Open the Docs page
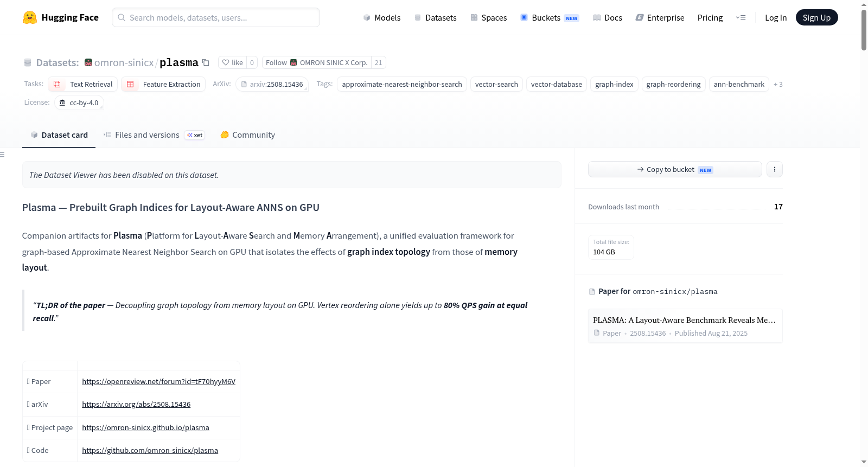The height and width of the screenshot is (467, 868). [x=607, y=18]
